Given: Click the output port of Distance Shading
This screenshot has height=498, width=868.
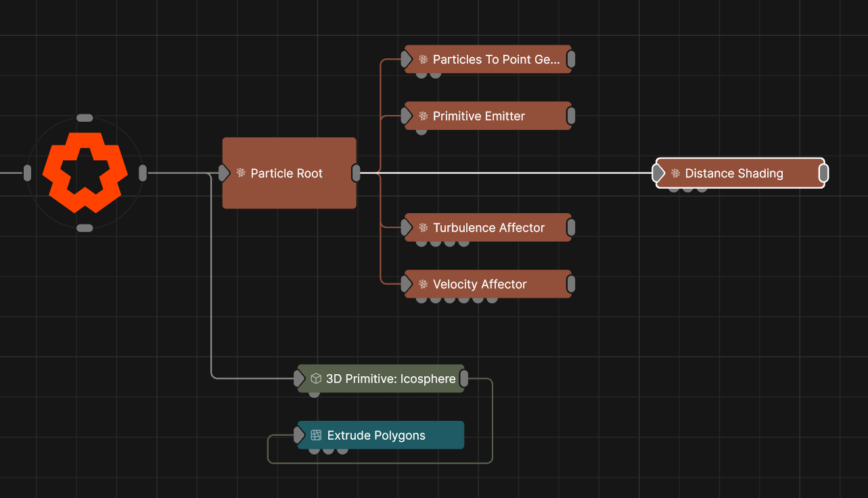Looking at the screenshot, I should click(823, 173).
